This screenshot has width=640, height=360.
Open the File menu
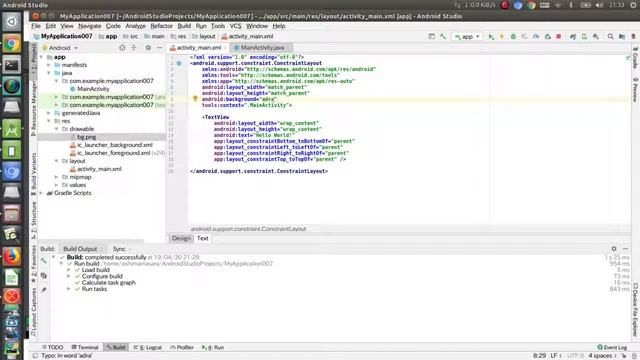pos(36,26)
